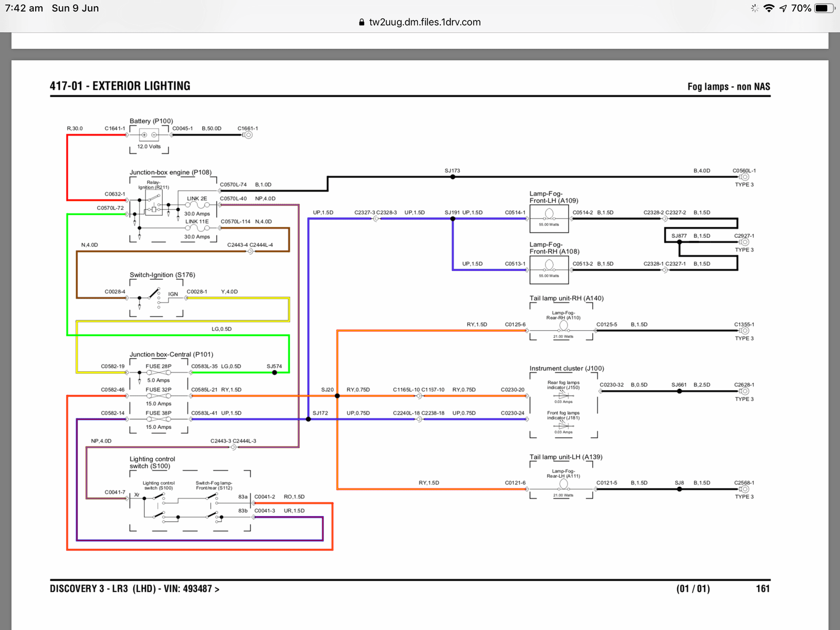Tap the DISCOVERY 3 - LR3 VIN footer text

[134, 589]
